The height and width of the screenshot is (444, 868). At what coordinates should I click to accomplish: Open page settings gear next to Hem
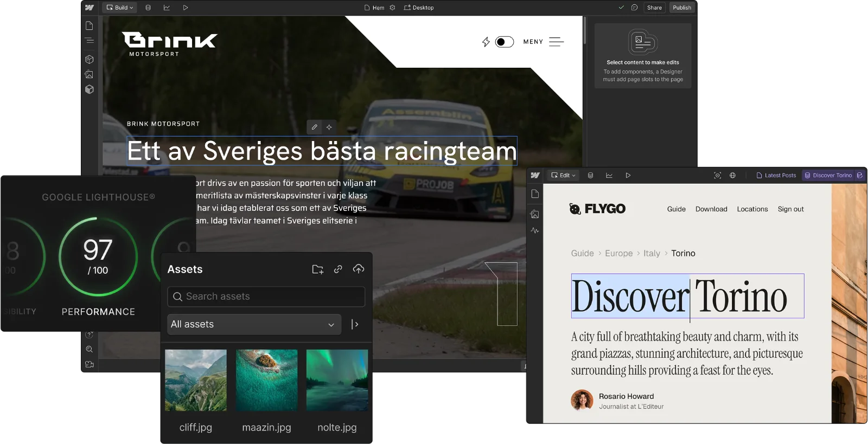pyautogui.click(x=392, y=8)
